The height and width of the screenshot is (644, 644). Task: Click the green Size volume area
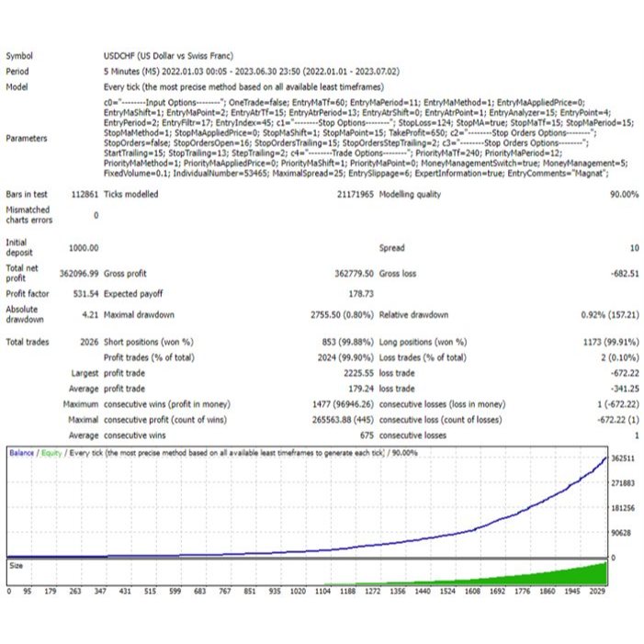click(x=570, y=574)
